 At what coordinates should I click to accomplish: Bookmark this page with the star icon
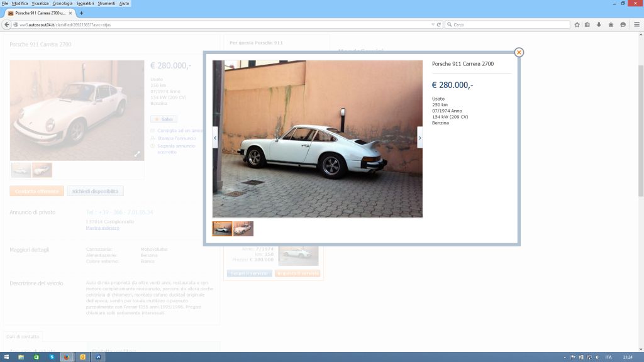pos(577,25)
